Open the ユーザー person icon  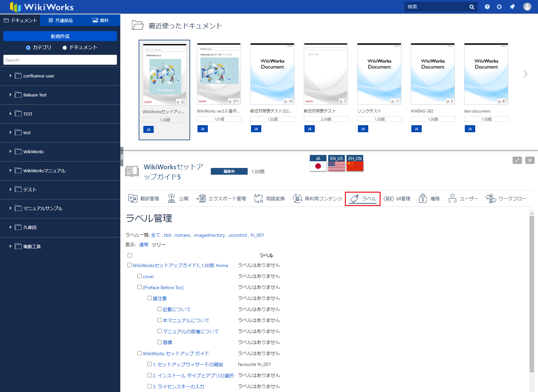[452, 198]
